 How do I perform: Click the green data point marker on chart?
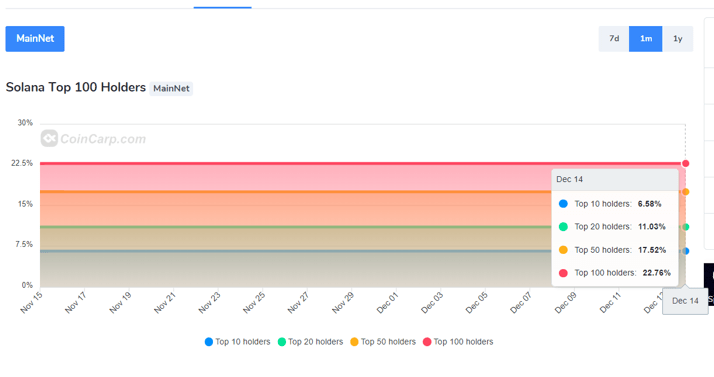pyautogui.click(x=686, y=227)
